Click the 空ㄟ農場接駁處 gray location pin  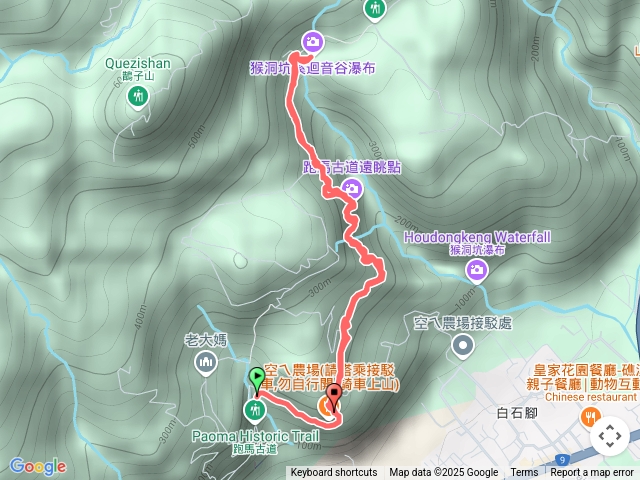click(463, 347)
